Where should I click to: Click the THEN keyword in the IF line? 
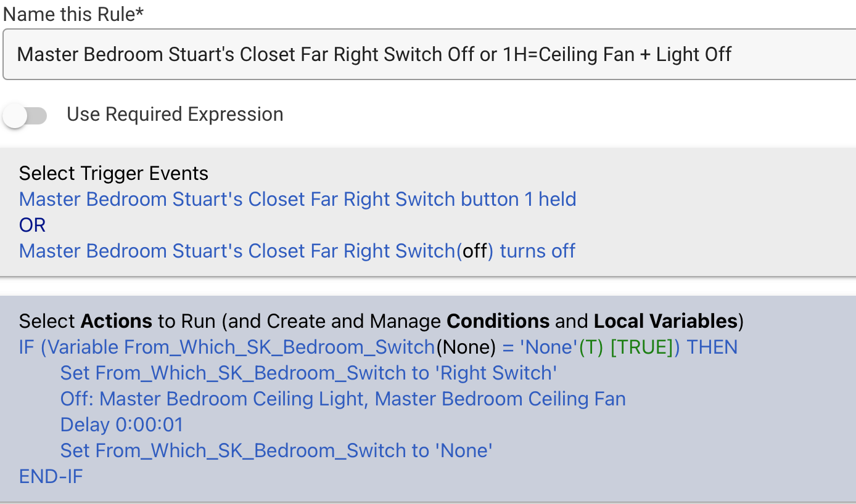(712, 347)
